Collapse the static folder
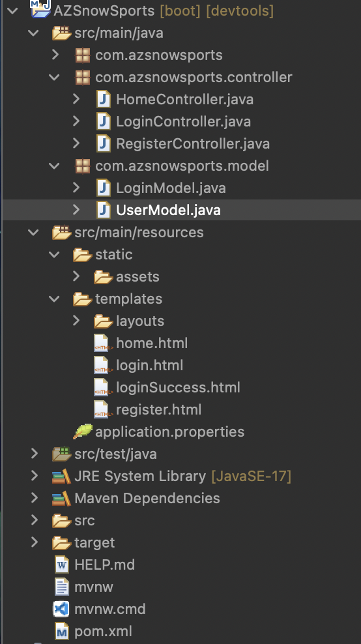This screenshot has height=644, width=361. [55, 255]
